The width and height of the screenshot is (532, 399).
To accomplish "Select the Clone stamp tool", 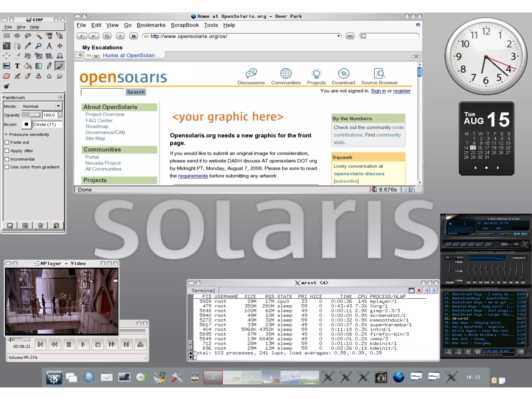I will (x=38, y=76).
